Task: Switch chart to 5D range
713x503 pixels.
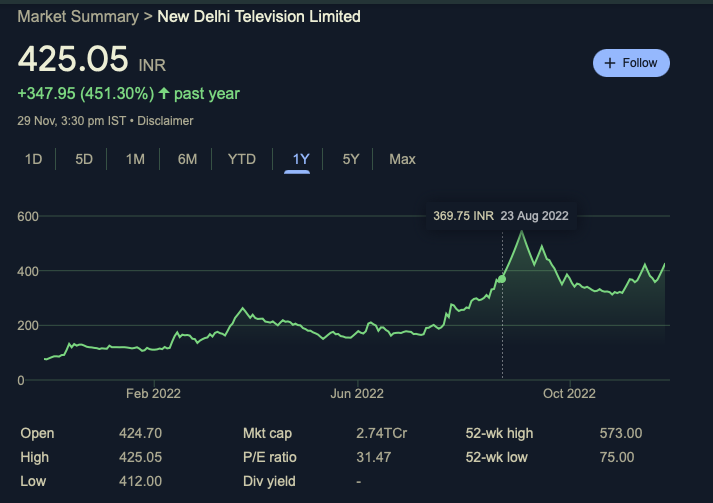Action: click(x=84, y=159)
